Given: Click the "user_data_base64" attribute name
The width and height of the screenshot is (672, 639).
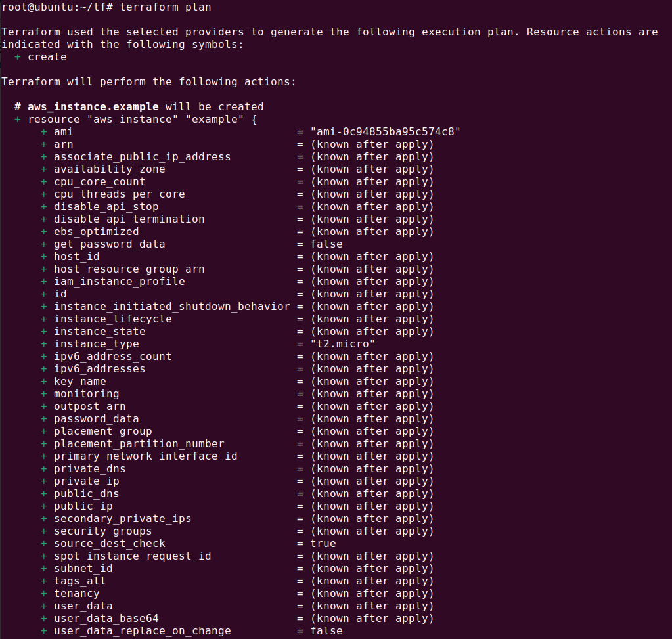Looking at the screenshot, I should point(106,619).
